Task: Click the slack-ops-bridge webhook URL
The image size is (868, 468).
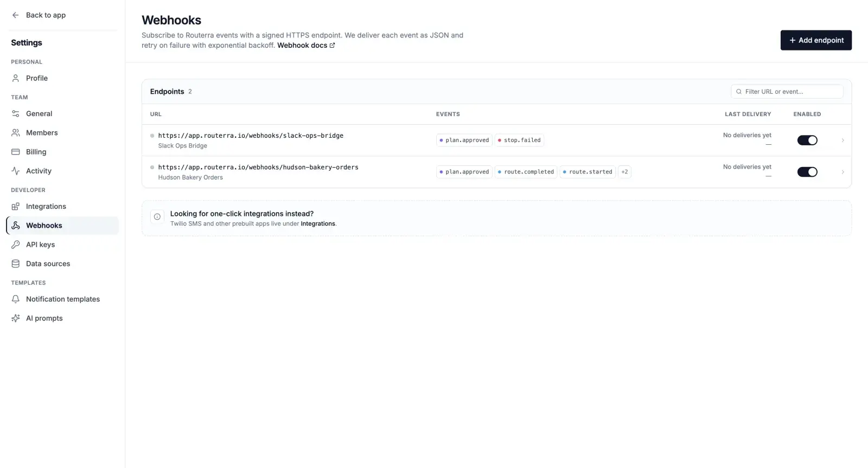Action: 251,136
